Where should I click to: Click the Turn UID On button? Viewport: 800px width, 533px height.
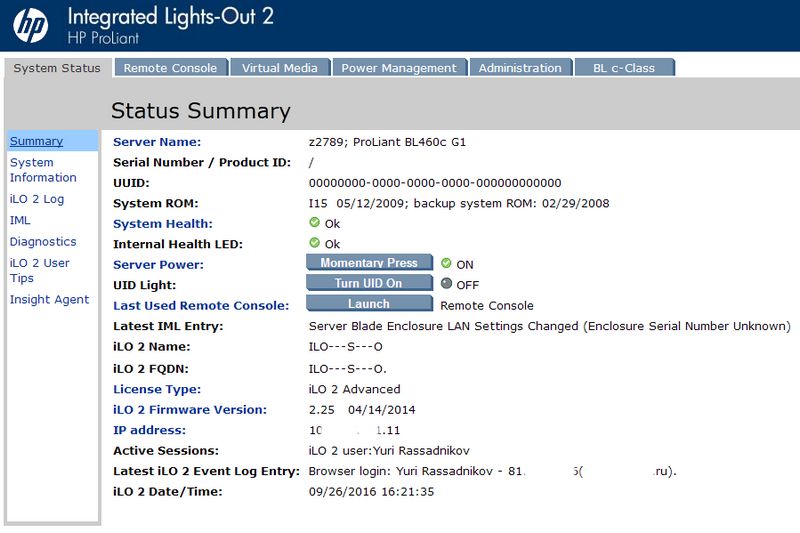pyautogui.click(x=369, y=283)
